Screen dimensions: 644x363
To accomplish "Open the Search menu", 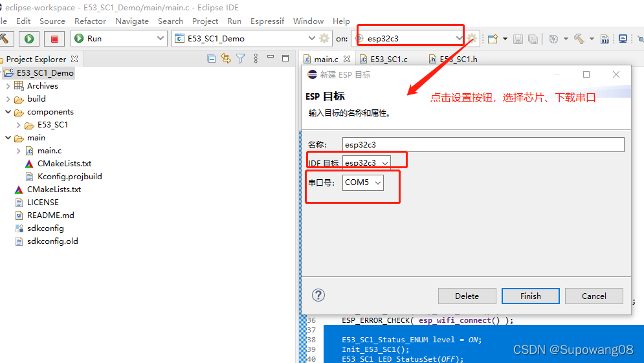I will pyautogui.click(x=170, y=21).
